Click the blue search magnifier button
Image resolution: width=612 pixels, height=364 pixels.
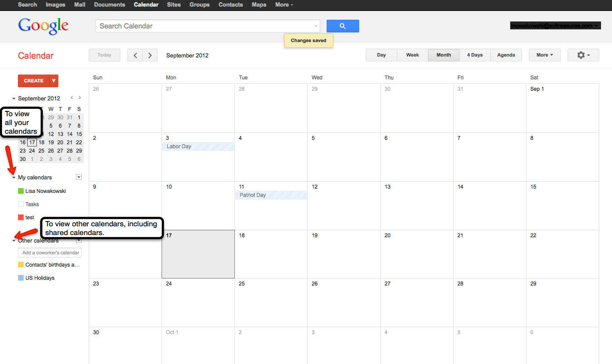[342, 26]
